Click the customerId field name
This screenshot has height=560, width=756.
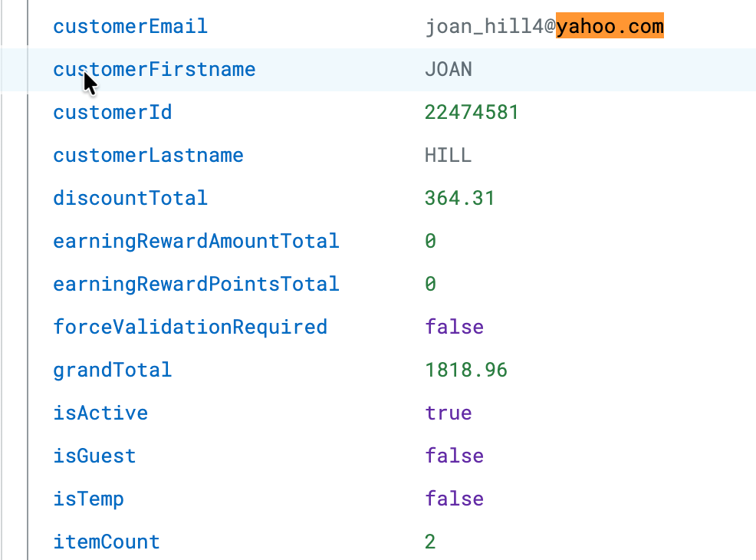[x=112, y=113]
